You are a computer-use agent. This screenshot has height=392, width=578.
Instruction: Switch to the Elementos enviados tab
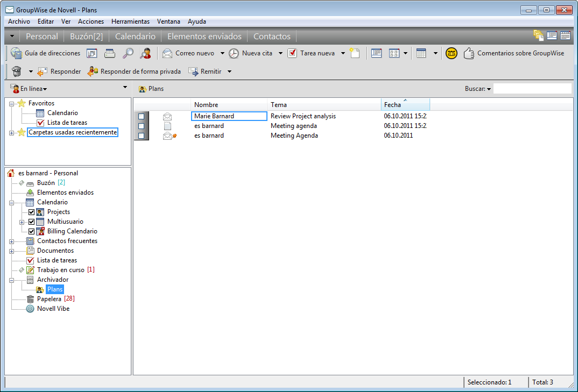pos(205,37)
